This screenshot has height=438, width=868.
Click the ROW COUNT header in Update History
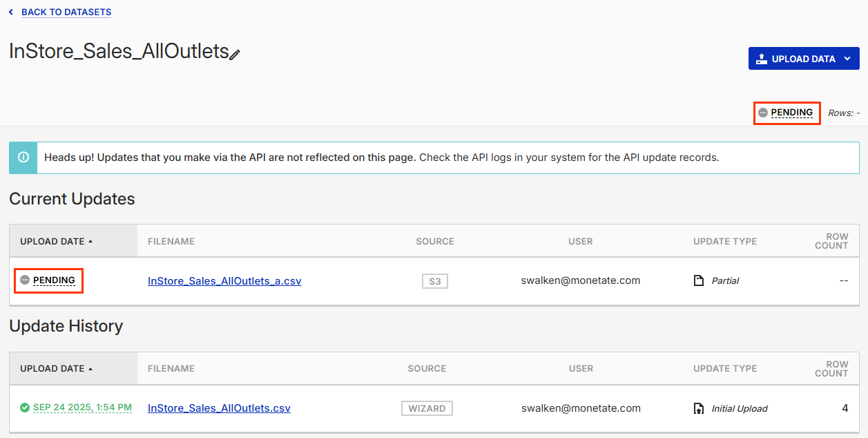[x=831, y=368]
